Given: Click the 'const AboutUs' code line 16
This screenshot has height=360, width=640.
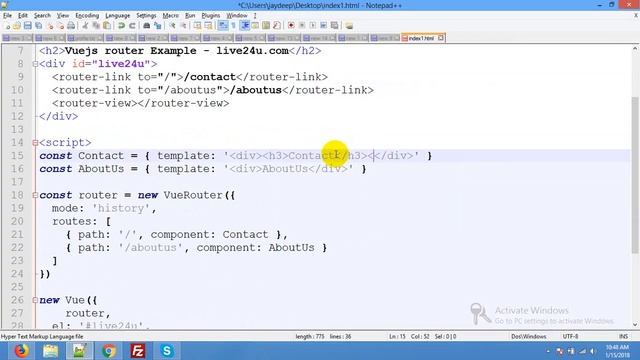Looking at the screenshot, I should point(203,169).
